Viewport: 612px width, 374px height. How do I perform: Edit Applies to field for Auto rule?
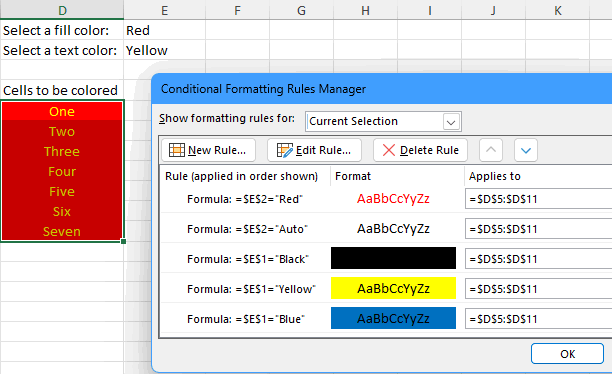click(x=539, y=229)
